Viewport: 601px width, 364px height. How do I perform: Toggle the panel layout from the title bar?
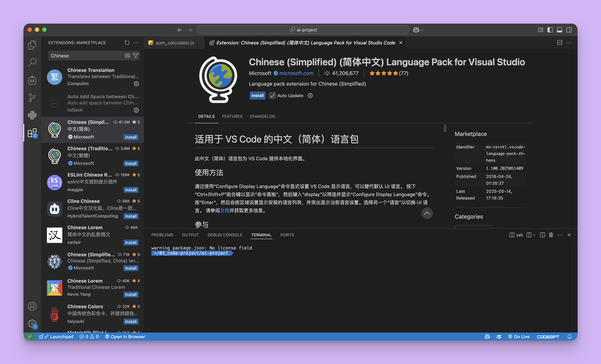pyautogui.click(x=559, y=29)
